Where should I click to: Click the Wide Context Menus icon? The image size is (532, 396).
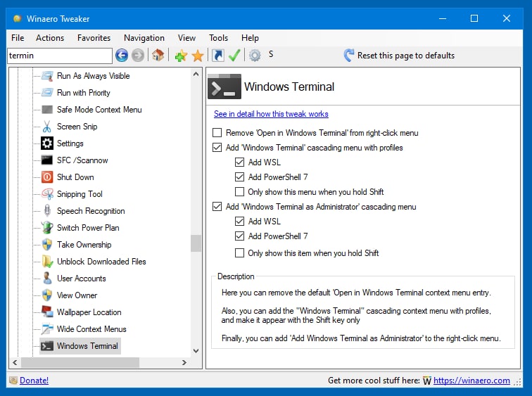click(47, 329)
